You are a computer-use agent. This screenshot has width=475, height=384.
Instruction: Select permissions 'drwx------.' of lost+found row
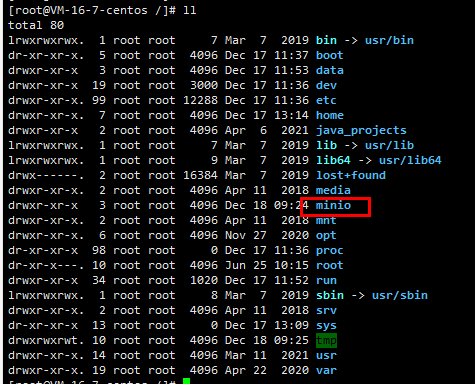pyautogui.click(x=46, y=175)
